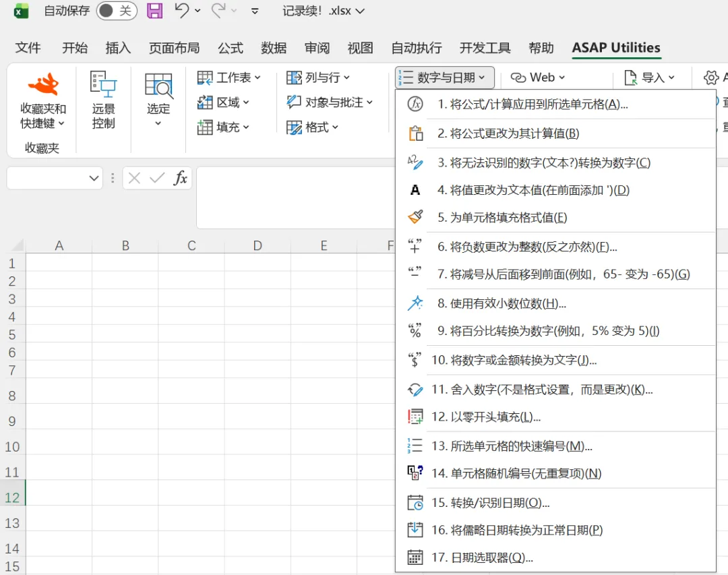Open the 公式 ribbon tab
This screenshot has width=728, height=575.
tap(231, 48)
